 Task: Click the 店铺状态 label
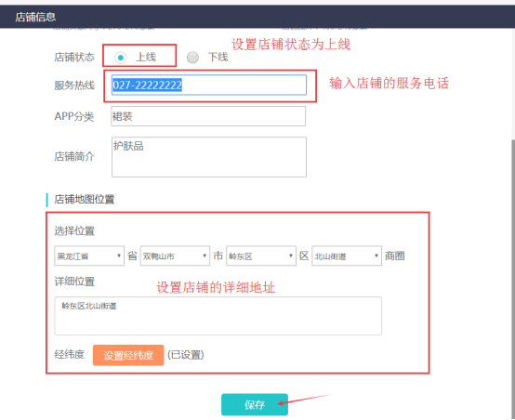[74, 57]
